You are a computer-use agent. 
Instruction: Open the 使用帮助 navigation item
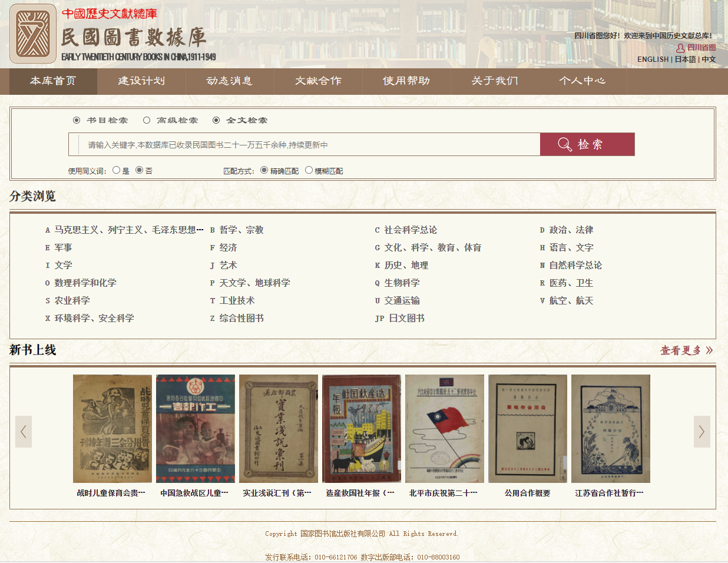pyautogui.click(x=406, y=81)
